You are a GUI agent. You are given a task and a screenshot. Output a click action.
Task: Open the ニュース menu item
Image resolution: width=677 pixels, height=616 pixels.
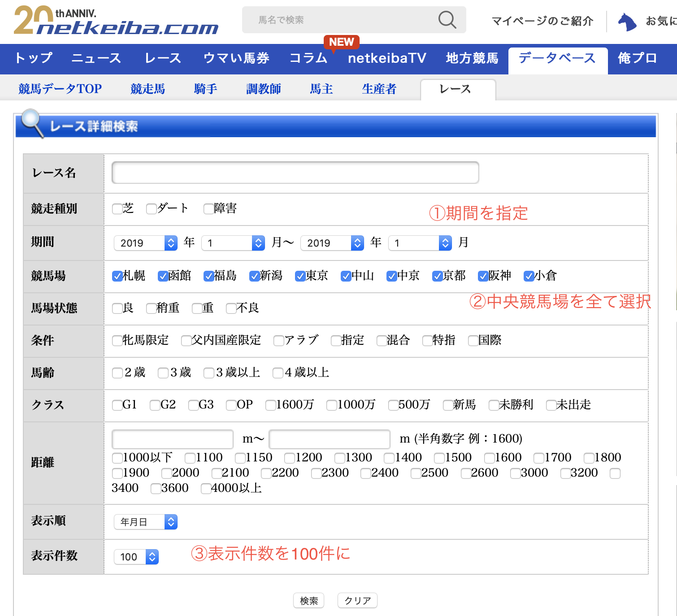coord(96,58)
